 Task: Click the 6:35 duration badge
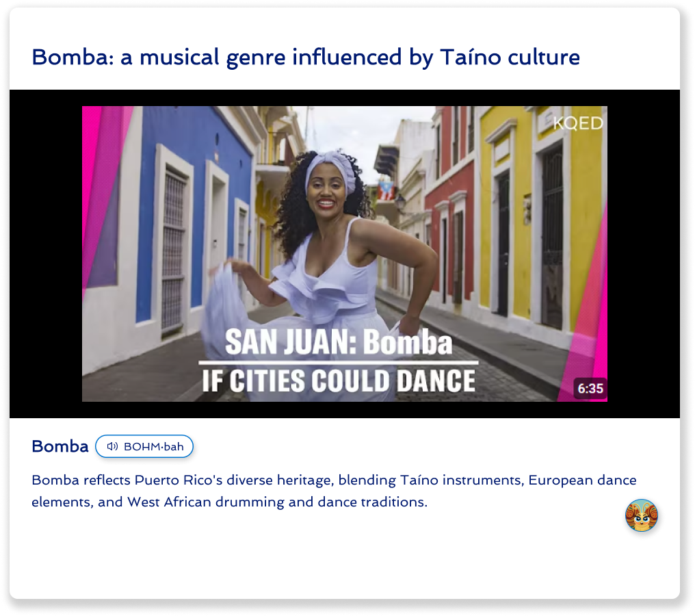point(590,389)
